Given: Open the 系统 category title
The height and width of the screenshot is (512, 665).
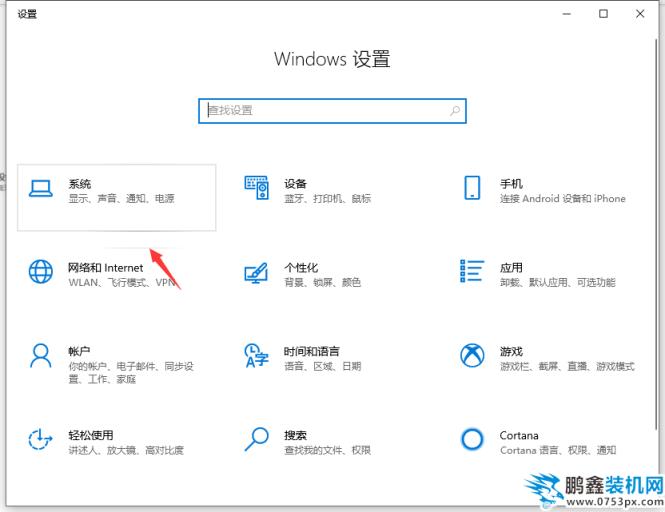Looking at the screenshot, I should (x=80, y=184).
